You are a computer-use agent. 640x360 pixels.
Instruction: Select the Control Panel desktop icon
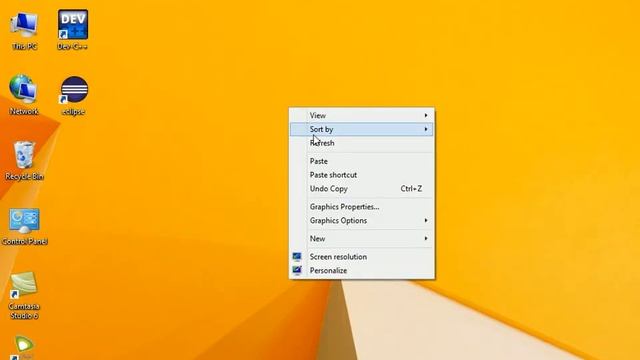[24, 226]
